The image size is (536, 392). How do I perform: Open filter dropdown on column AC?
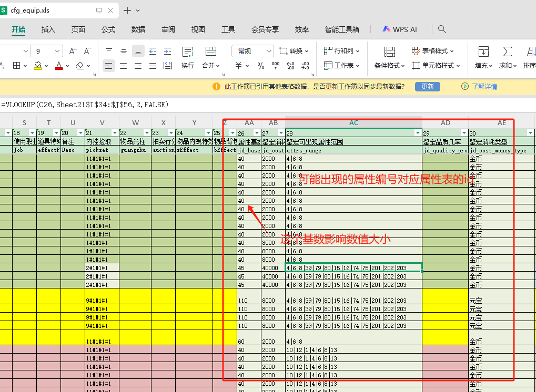tap(418, 133)
